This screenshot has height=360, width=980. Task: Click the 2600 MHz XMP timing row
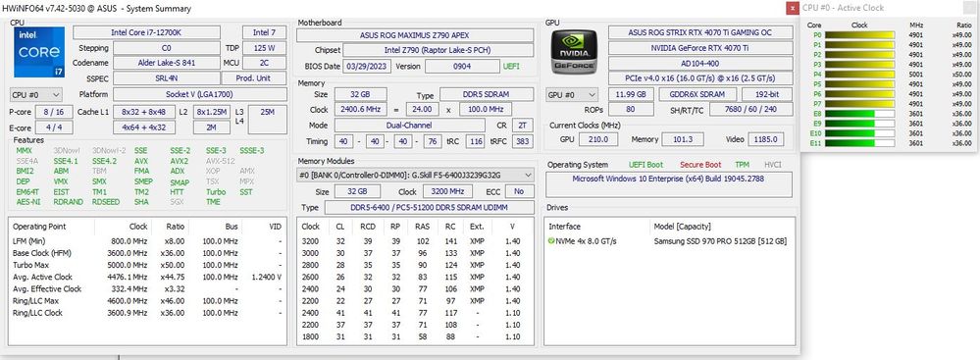[416, 277]
